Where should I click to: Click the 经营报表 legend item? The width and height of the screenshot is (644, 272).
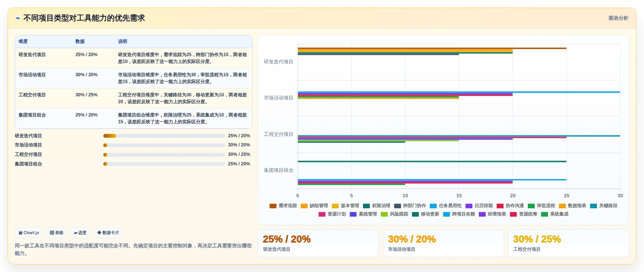pos(492,214)
